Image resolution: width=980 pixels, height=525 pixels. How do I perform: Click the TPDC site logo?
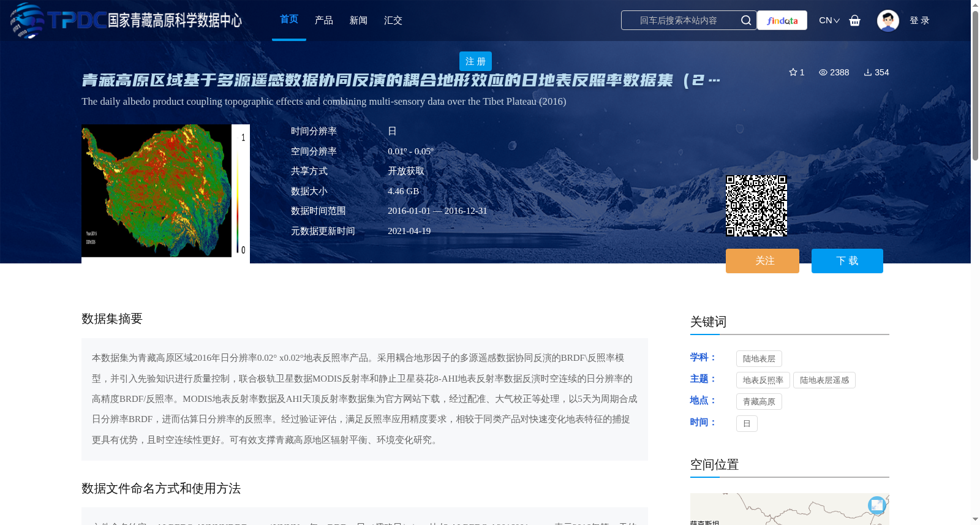coord(126,20)
